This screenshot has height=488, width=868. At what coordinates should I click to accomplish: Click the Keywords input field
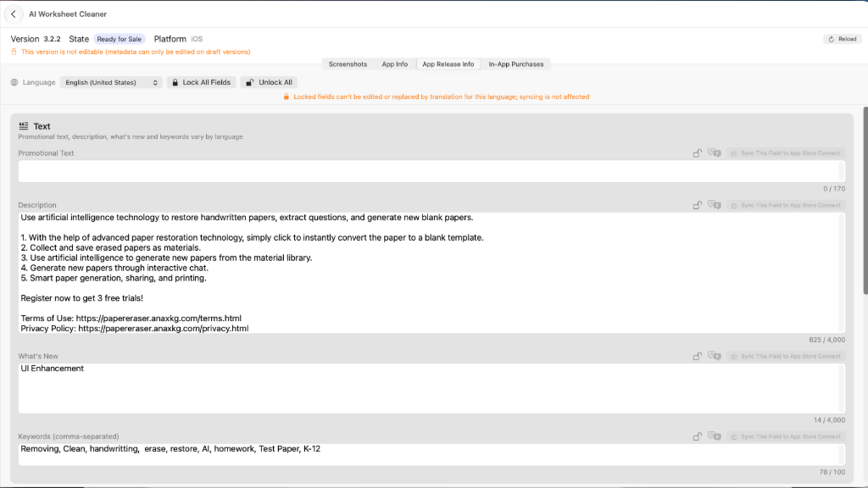pyautogui.click(x=431, y=454)
